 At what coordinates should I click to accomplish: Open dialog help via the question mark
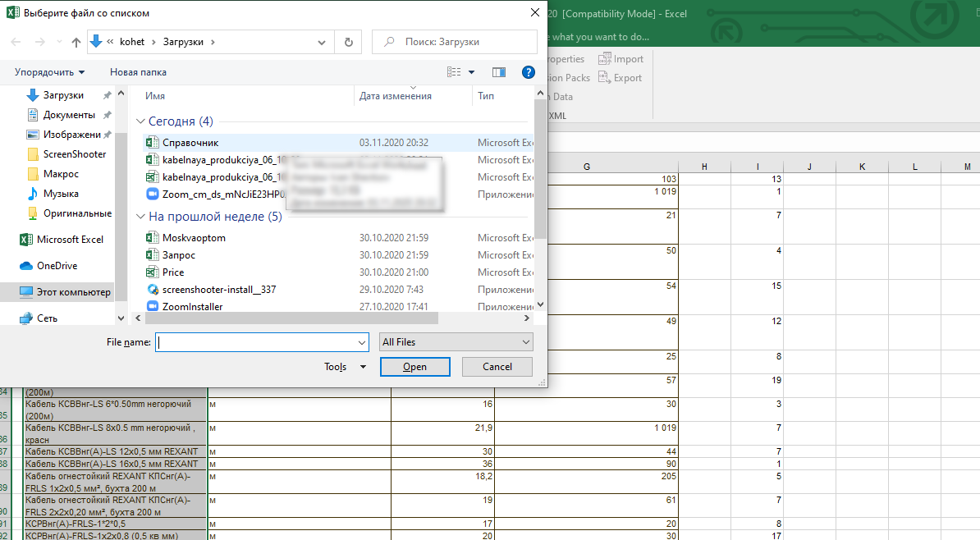click(x=528, y=72)
